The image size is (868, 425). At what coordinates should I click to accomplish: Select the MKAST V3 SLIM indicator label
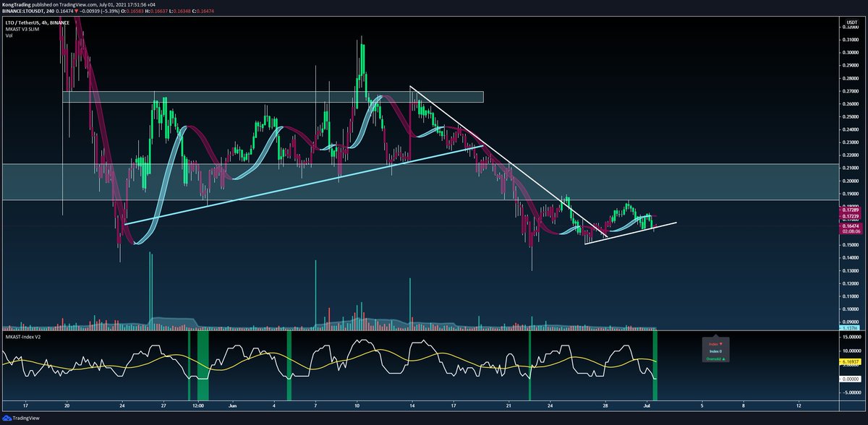[x=22, y=30]
